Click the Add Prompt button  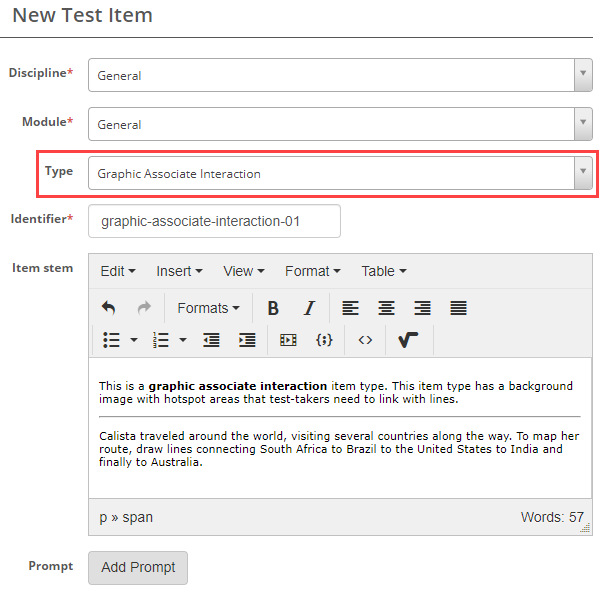138,567
